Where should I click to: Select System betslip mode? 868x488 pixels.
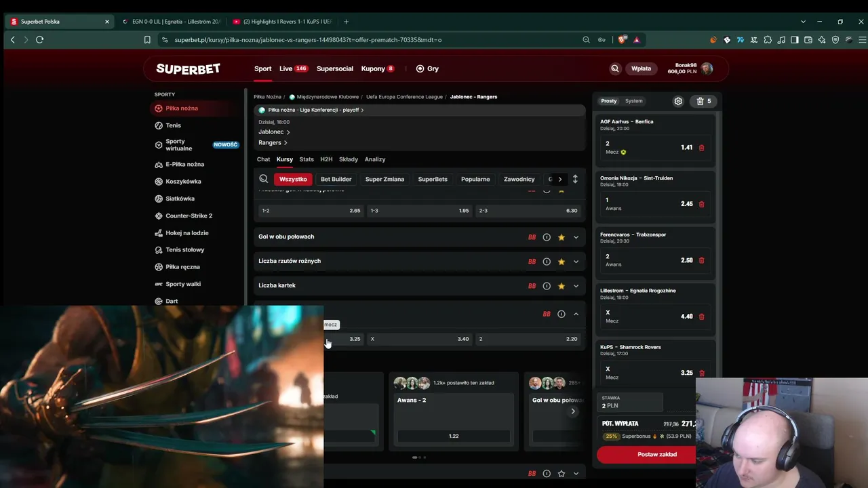(634, 101)
